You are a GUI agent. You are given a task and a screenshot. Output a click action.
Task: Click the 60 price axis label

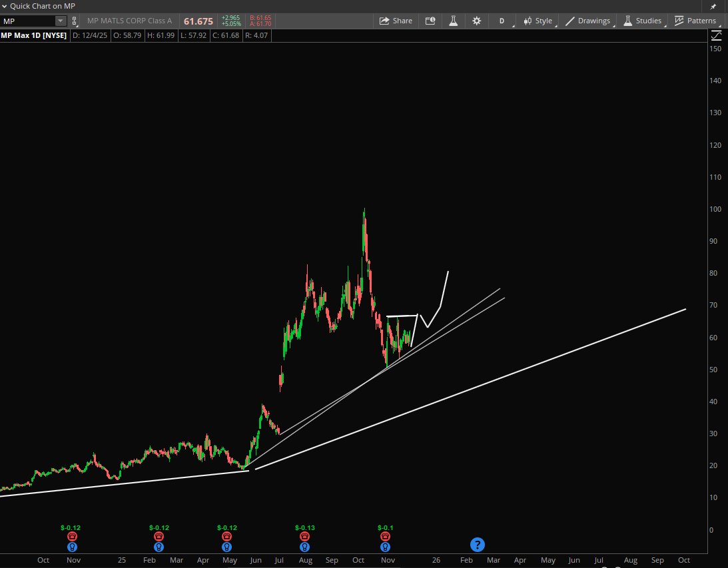(x=713, y=338)
